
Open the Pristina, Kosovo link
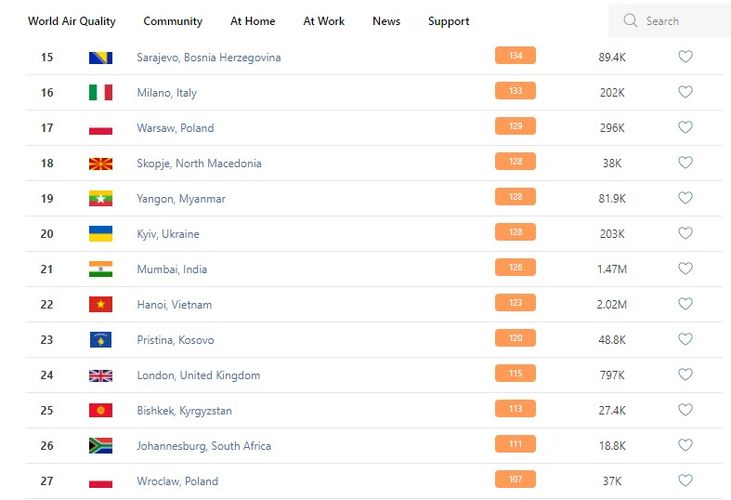click(175, 340)
